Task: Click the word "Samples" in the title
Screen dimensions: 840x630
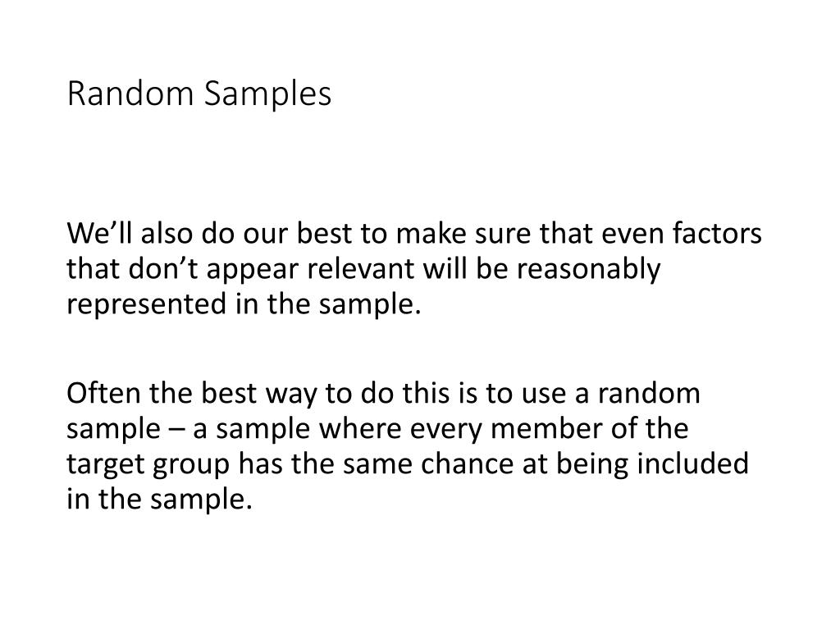Action: pyautogui.click(x=268, y=95)
